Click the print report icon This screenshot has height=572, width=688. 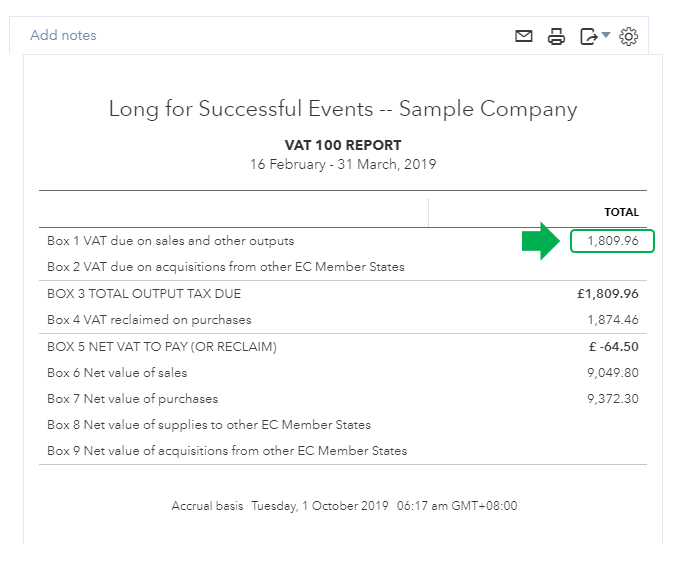tap(556, 37)
